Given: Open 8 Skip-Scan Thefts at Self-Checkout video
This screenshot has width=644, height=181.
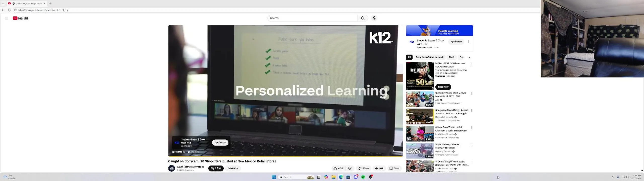Looking at the screenshot, I should point(420,133).
